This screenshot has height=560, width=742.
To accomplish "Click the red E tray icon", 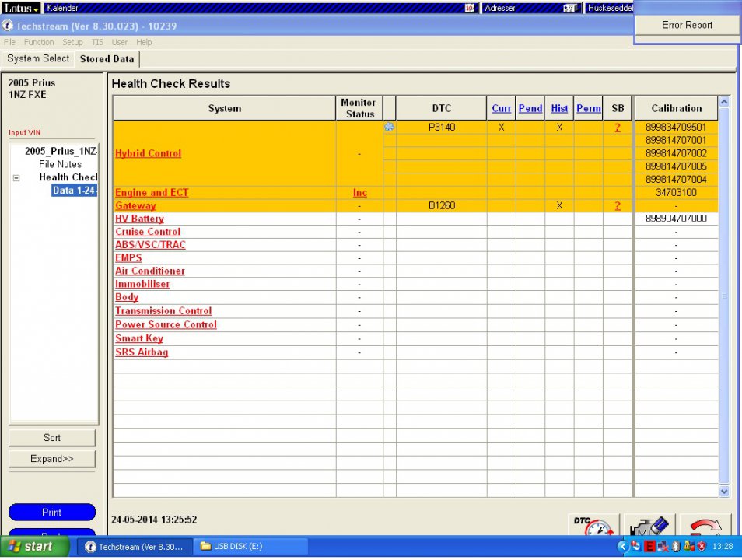I will coord(649,547).
